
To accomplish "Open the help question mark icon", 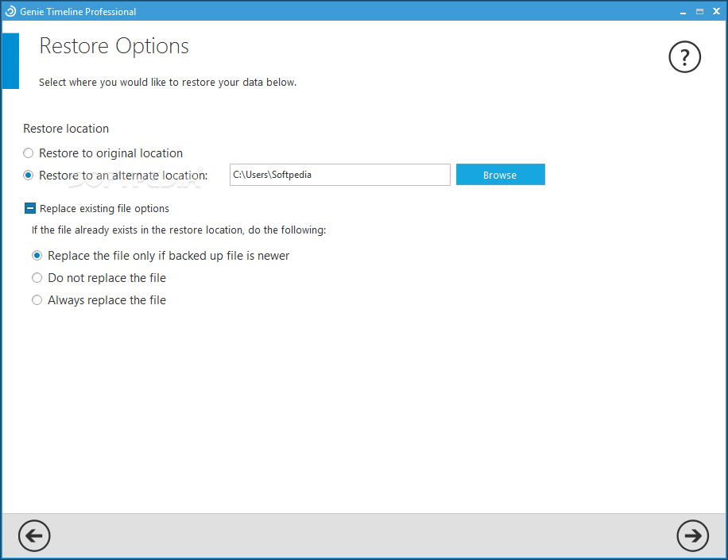I will [684, 57].
